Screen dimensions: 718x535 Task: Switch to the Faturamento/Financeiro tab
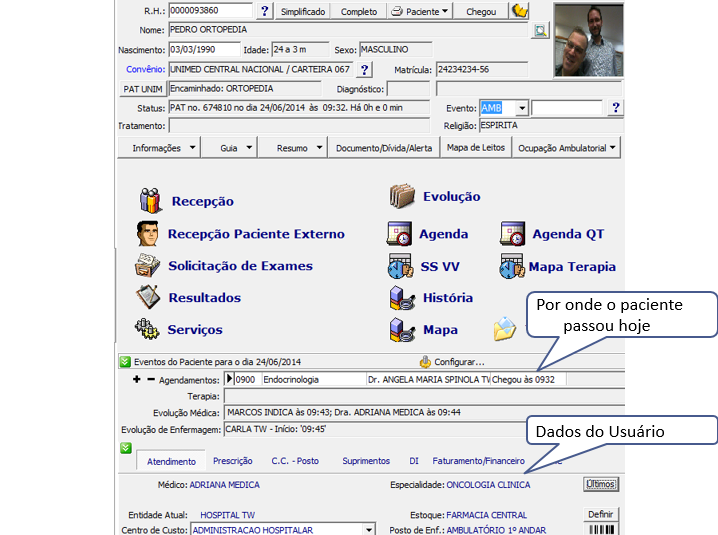479,461
